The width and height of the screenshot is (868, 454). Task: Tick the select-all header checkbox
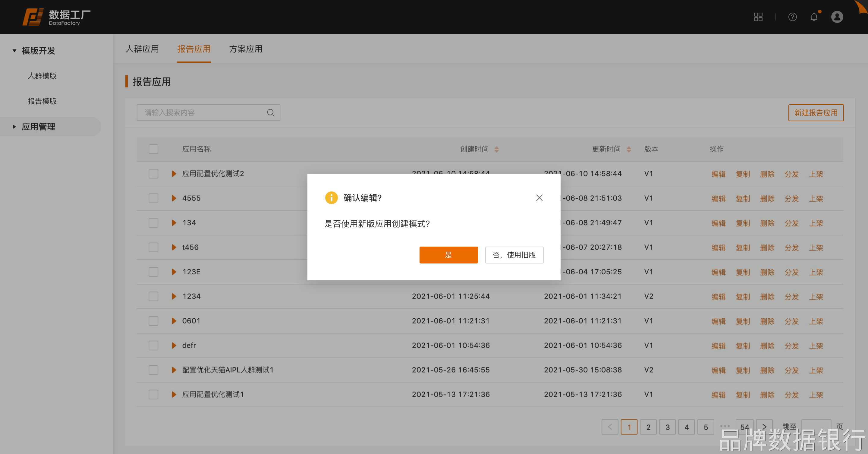153,149
